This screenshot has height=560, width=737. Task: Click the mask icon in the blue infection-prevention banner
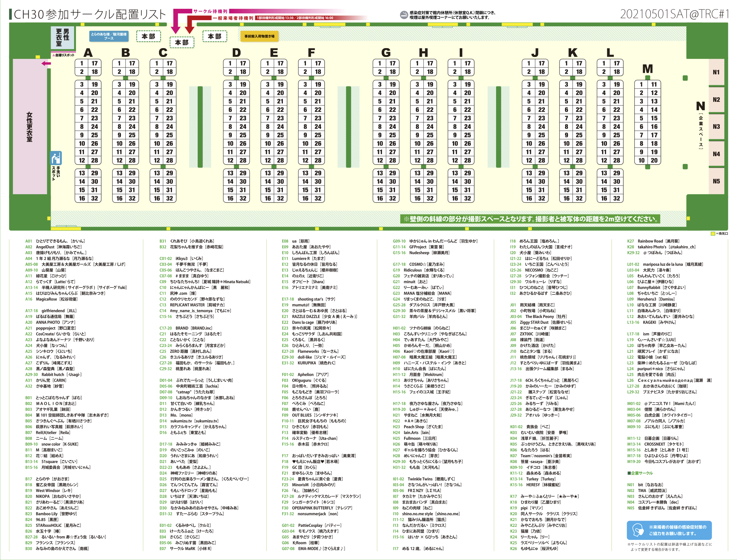pos(638,530)
